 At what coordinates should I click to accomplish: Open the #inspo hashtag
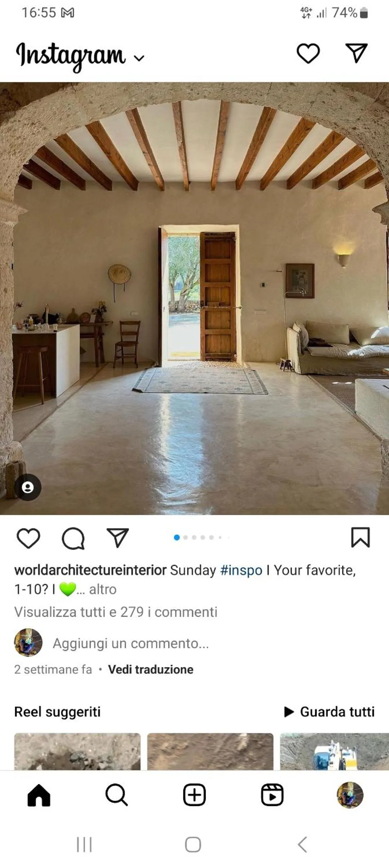241,570
